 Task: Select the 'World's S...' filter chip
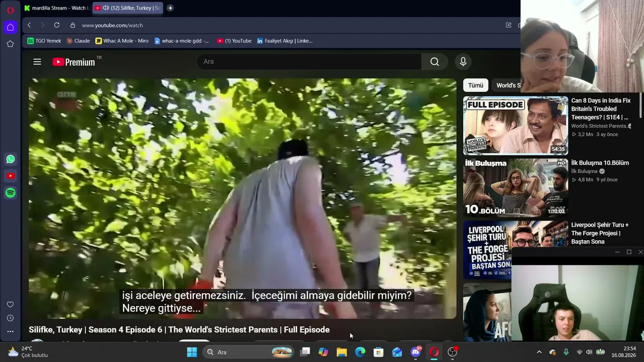(x=507, y=85)
